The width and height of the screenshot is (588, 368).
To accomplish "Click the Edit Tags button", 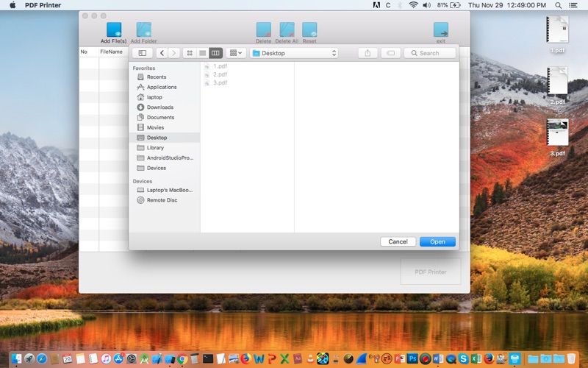I will (391, 53).
